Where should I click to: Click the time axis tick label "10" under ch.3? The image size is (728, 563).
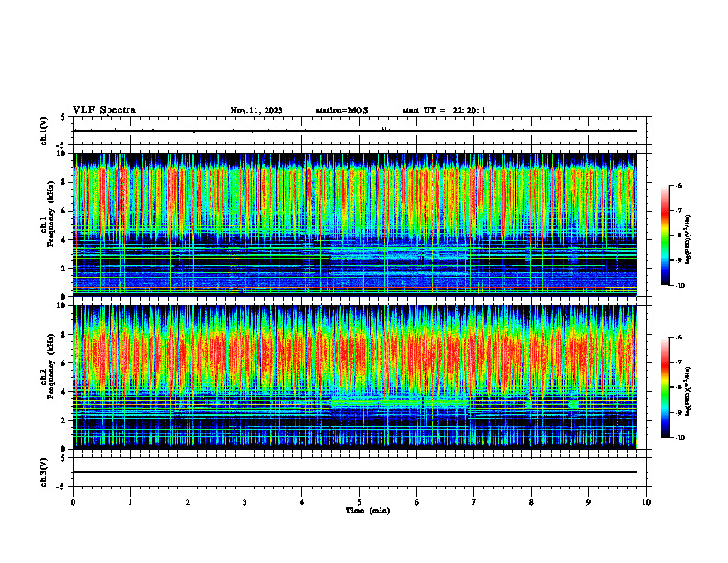[646, 502]
